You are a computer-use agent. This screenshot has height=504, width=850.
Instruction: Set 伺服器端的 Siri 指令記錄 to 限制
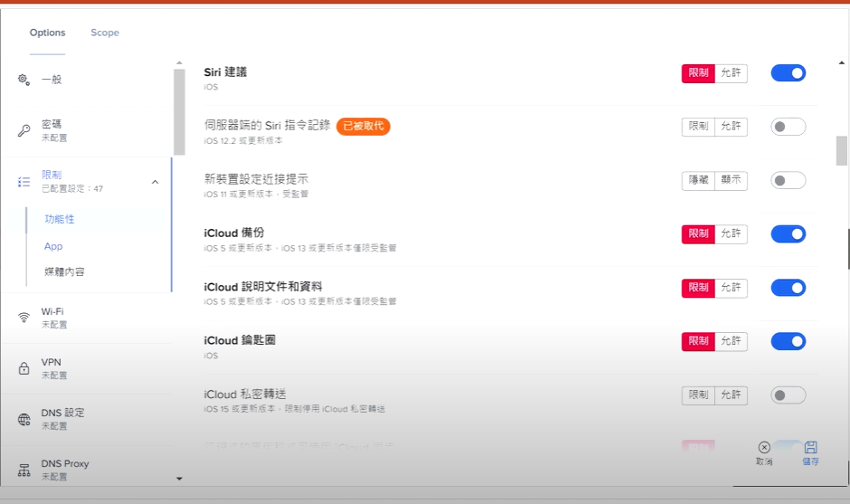[698, 127]
